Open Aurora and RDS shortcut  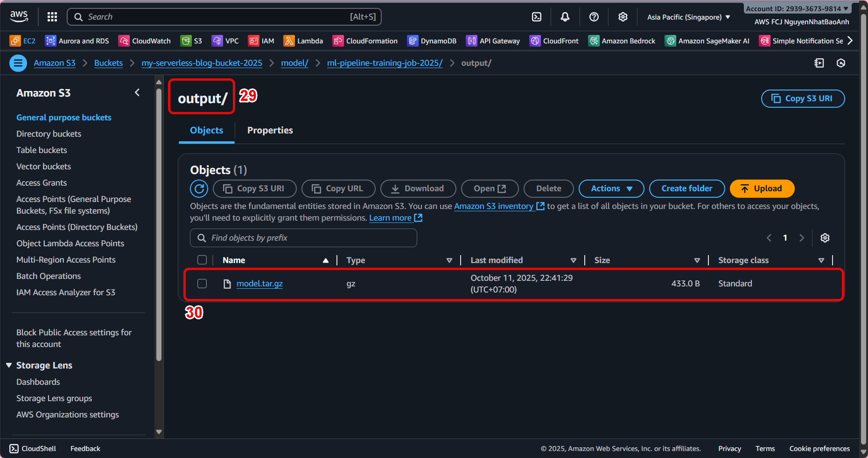pos(77,41)
